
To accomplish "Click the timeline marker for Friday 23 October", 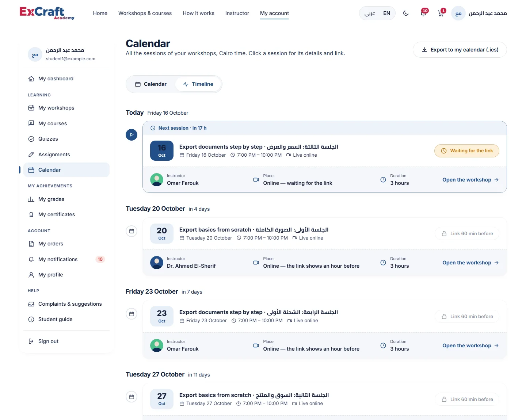I will 131,314.
